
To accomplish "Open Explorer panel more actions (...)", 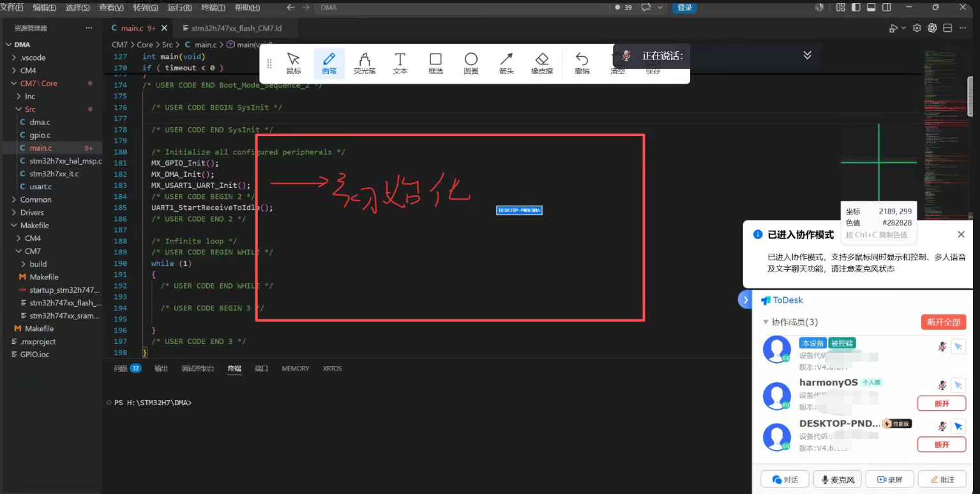I will (x=89, y=28).
